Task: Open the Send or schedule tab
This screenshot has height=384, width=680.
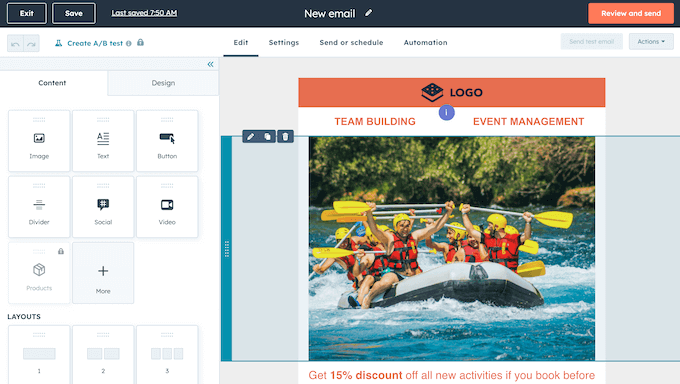Action: pyautogui.click(x=351, y=43)
